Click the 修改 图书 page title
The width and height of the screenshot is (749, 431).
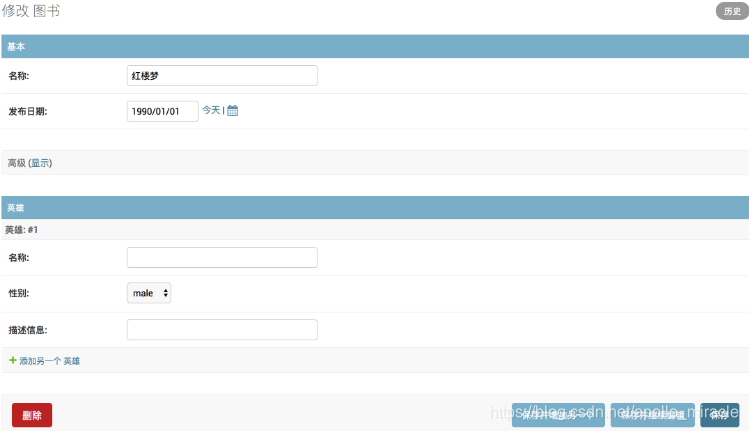31,11
